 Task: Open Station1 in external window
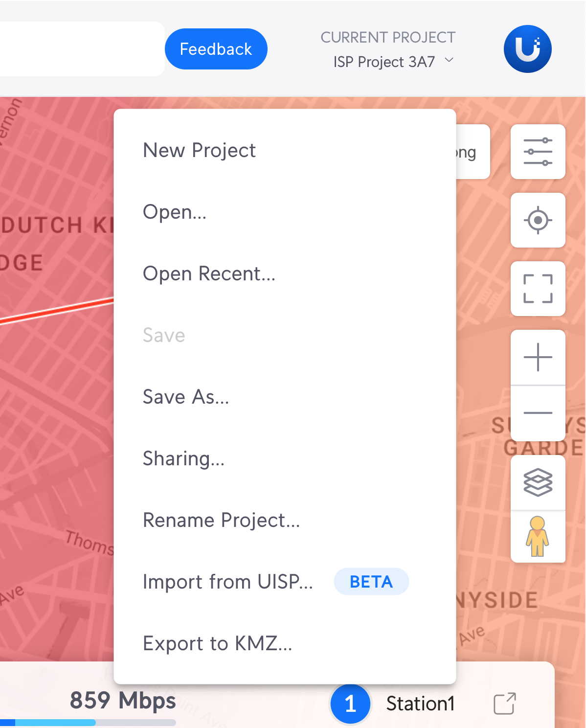click(504, 704)
